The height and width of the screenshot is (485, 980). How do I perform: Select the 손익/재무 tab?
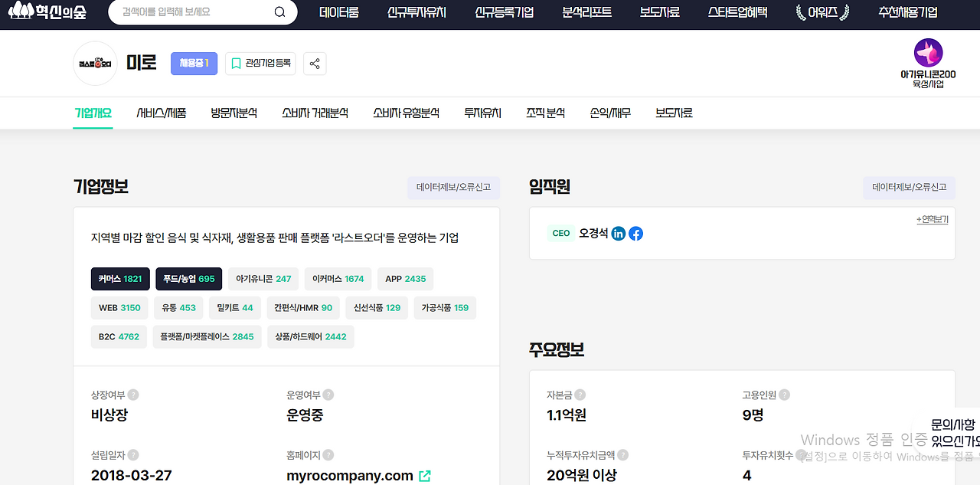point(610,113)
